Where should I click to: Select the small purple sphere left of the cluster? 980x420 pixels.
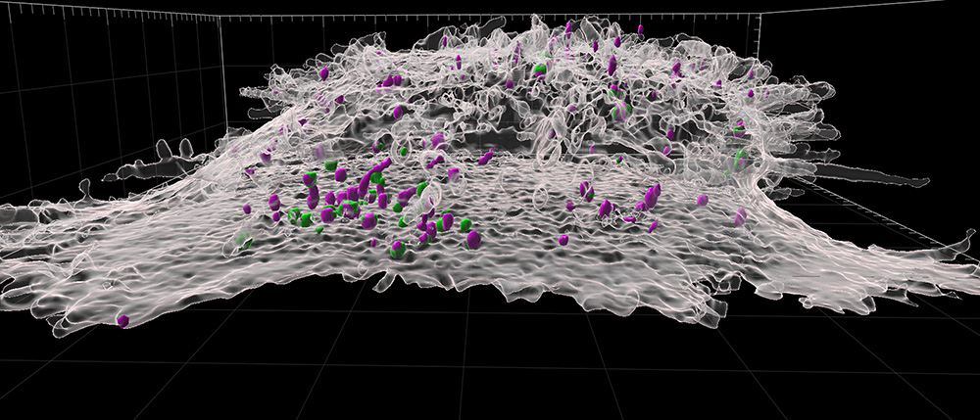[247, 209]
